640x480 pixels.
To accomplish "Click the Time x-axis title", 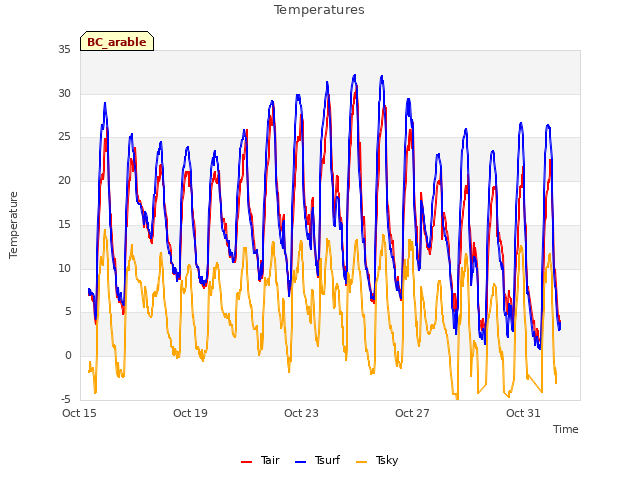I will pos(566,429).
